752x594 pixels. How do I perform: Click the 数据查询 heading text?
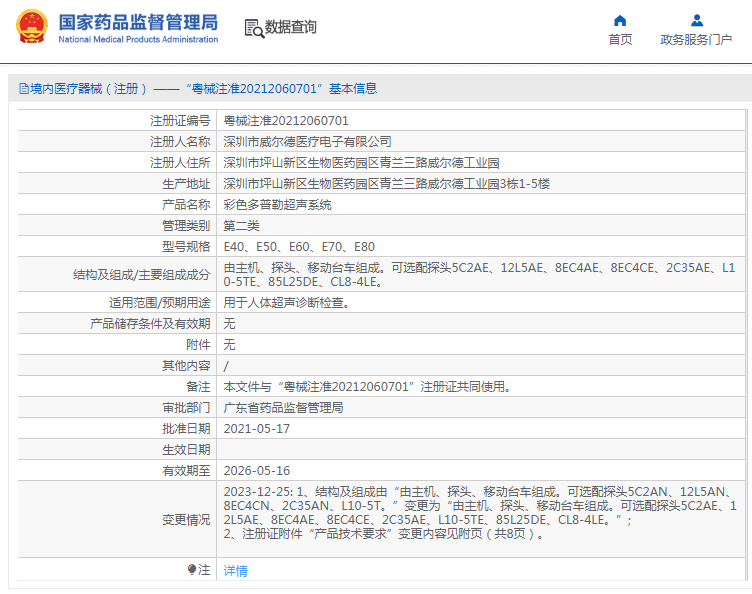(291, 27)
